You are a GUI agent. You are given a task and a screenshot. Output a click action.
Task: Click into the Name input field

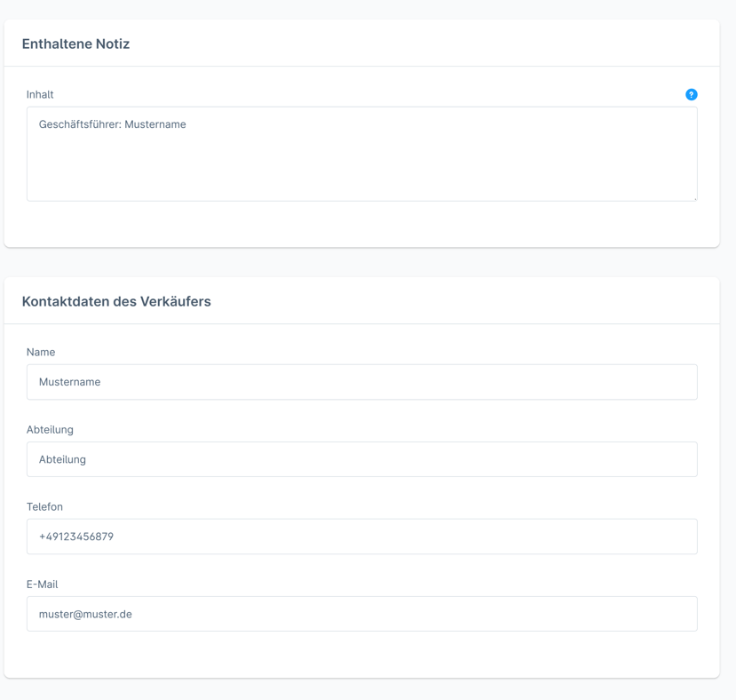click(x=362, y=382)
